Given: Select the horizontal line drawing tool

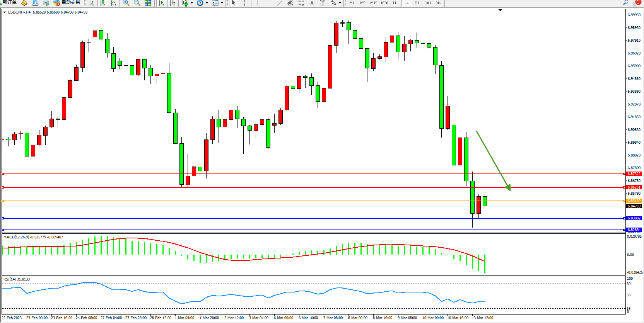Looking at the screenshot, I should pyautogui.click(x=269, y=3).
